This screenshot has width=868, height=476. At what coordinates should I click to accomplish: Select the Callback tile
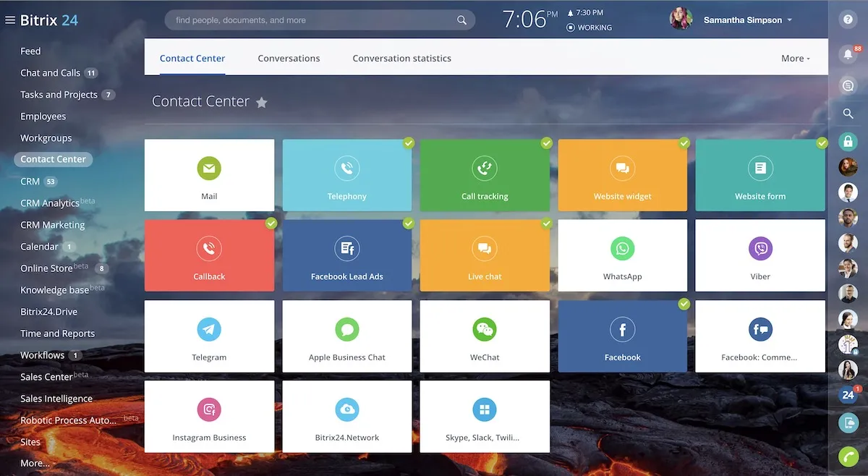click(210, 255)
